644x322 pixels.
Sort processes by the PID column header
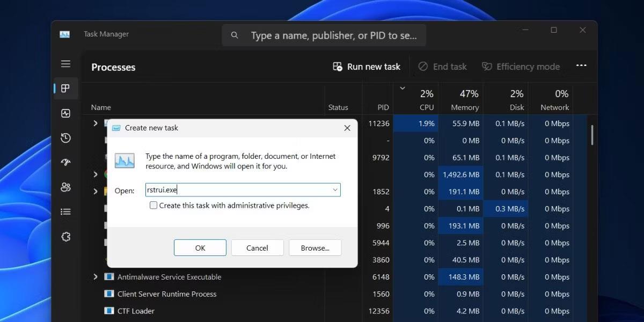click(x=383, y=107)
